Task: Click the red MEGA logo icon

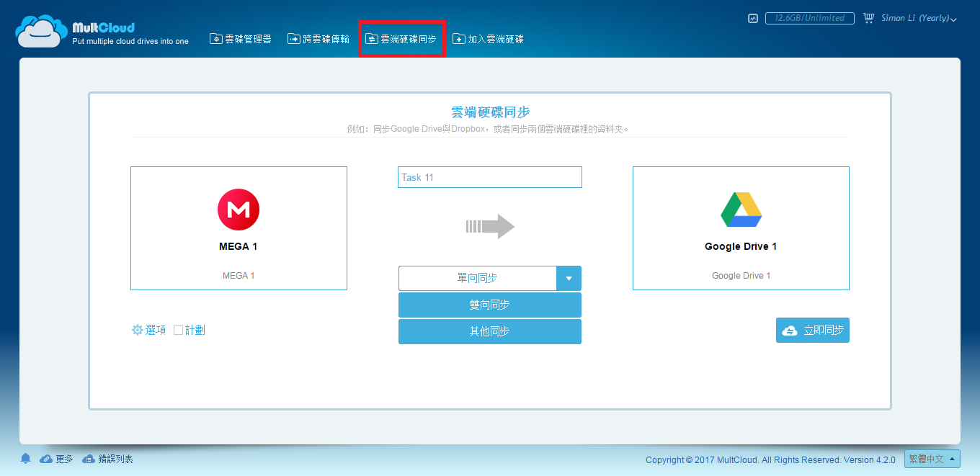Action: coord(239,210)
